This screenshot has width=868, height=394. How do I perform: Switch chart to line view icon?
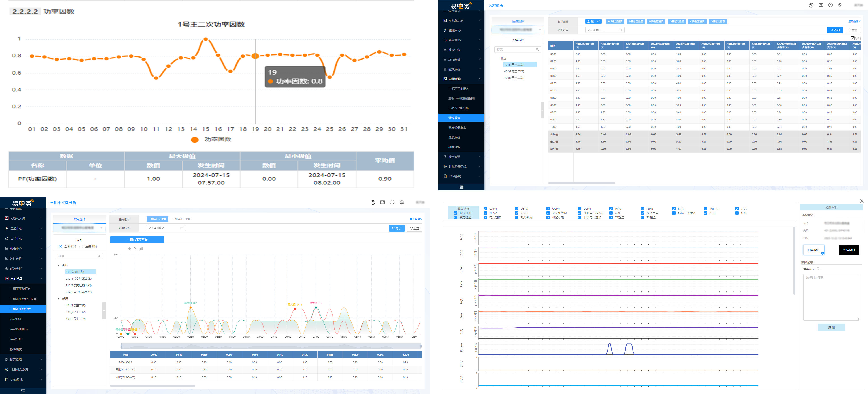tap(135, 249)
